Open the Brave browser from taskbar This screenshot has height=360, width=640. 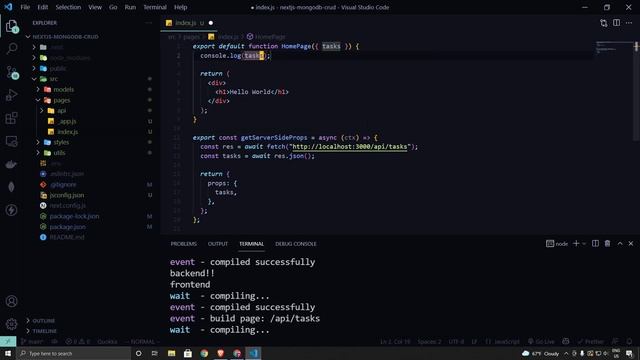221,353
